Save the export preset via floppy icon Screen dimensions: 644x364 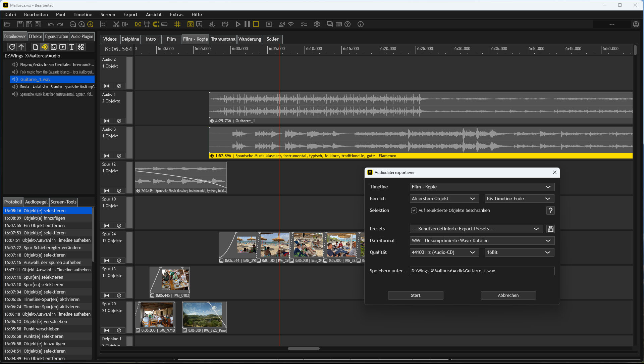tap(550, 229)
